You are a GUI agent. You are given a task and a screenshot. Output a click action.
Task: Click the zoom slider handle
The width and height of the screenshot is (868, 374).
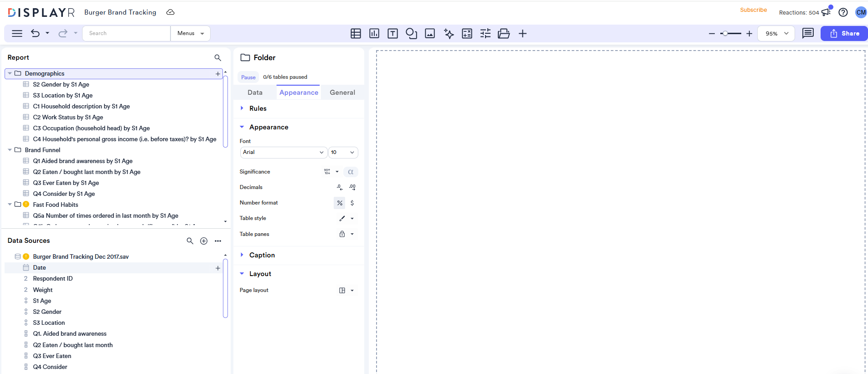(x=724, y=34)
